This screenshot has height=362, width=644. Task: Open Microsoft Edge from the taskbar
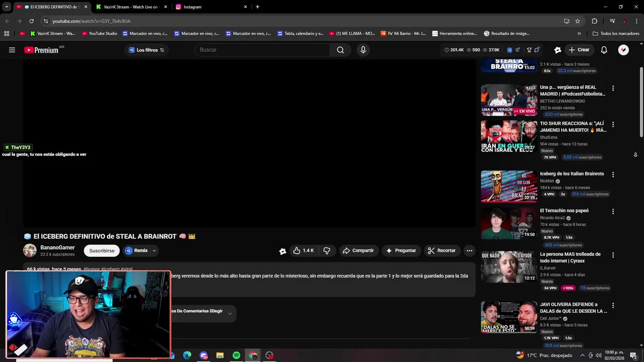[187, 355]
